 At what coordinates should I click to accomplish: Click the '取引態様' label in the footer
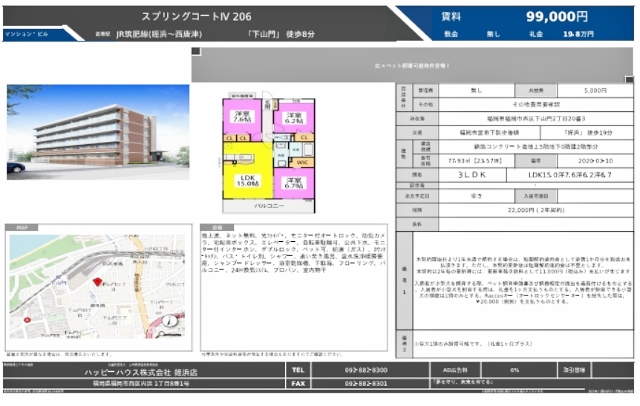[x=574, y=370]
